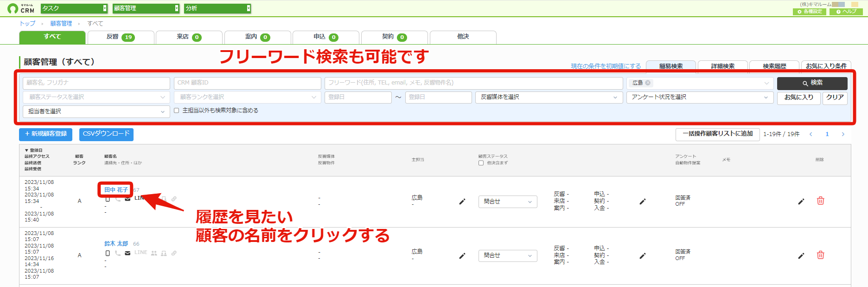Click the mobile device icon for 鈴木 太郎
Image resolution: width=868 pixels, height=287 pixels.
pos(108,253)
